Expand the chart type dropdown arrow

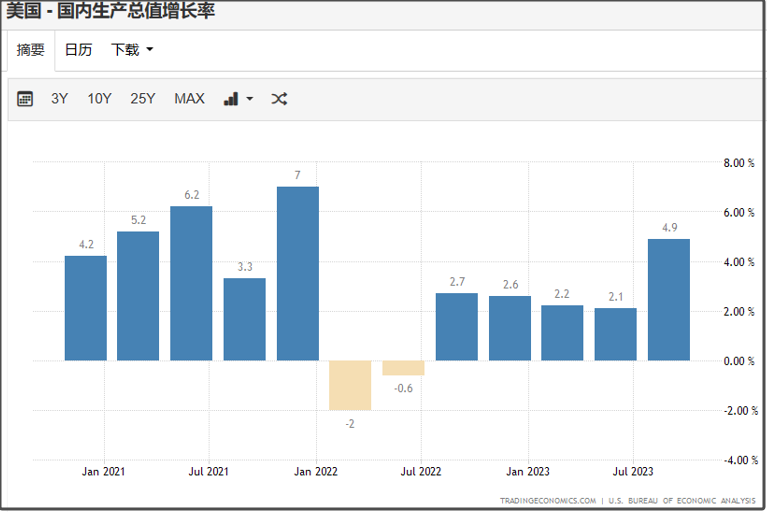249,99
